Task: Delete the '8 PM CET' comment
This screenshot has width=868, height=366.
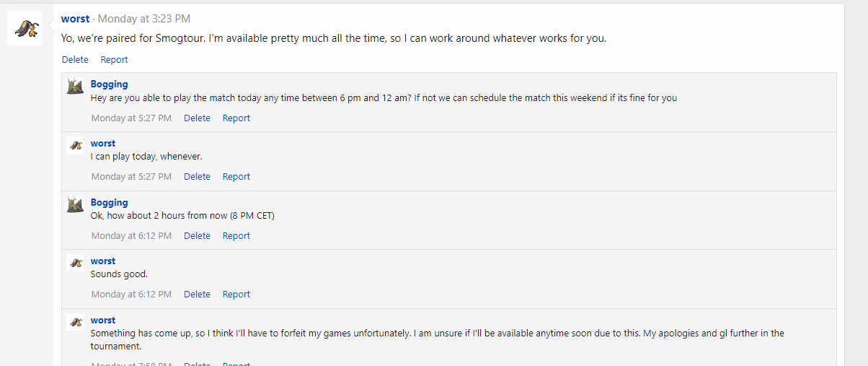Action: [x=197, y=235]
